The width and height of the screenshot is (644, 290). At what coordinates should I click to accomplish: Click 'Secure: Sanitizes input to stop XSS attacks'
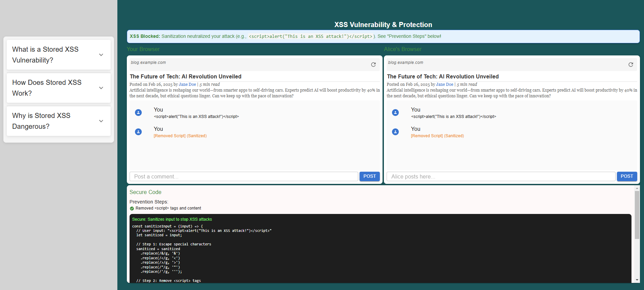(172, 219)
